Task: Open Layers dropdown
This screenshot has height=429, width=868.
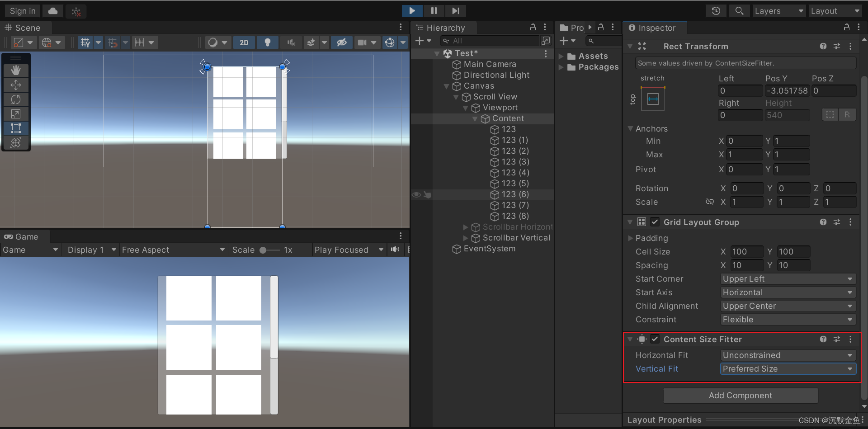Action: [x=779, y=11]
